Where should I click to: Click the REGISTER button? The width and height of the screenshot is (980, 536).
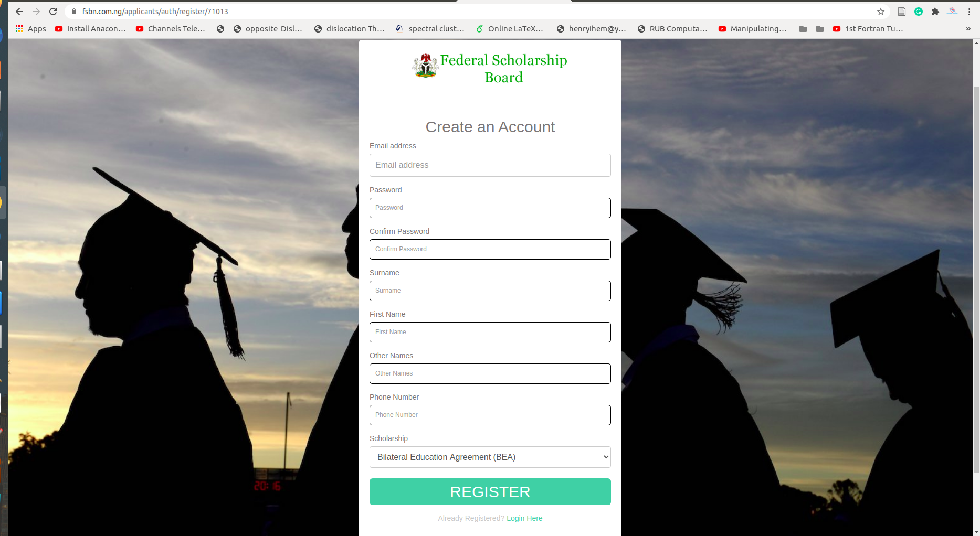click(x=490, y=491)
